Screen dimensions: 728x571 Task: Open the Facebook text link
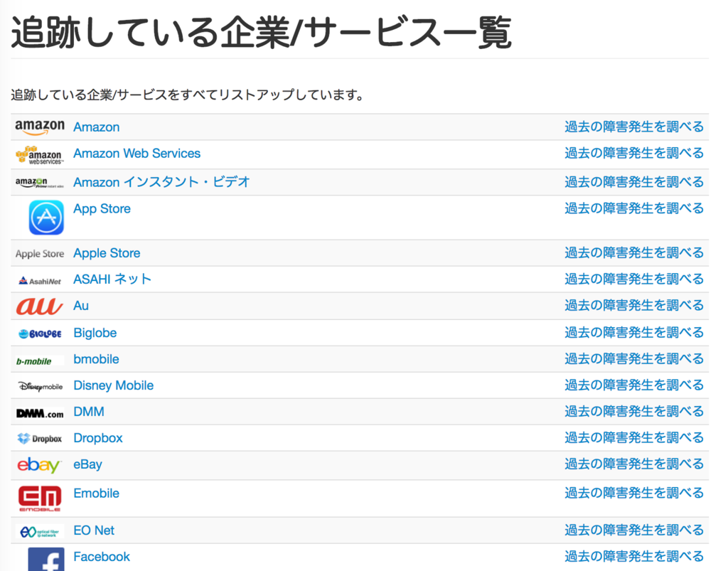click(102, 557)
